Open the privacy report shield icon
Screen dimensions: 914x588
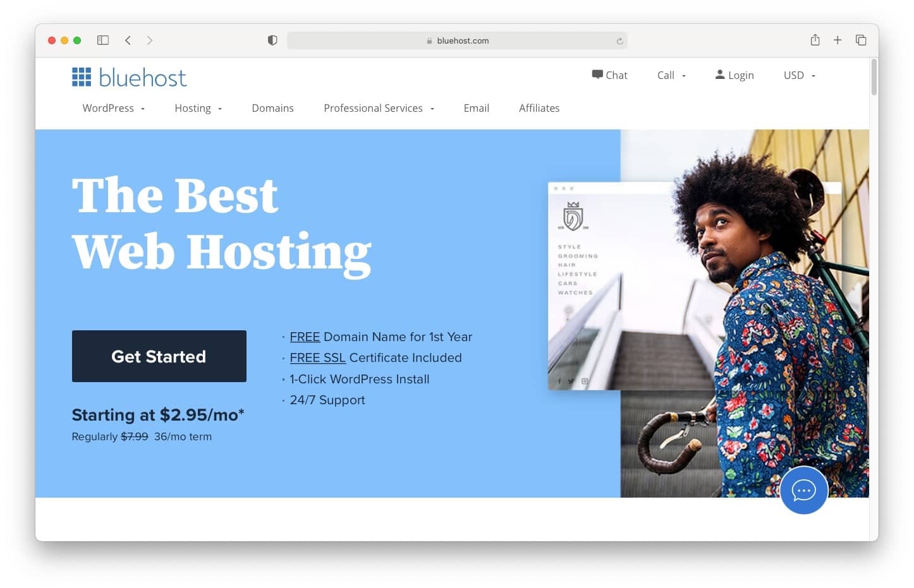pos(272,40)
